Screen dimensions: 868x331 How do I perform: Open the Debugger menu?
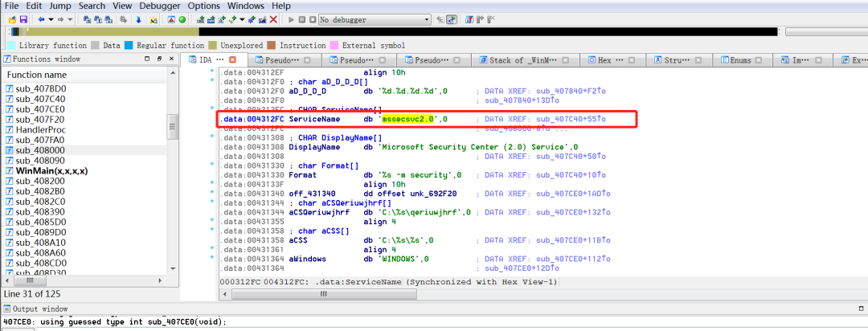coord(159,6)
